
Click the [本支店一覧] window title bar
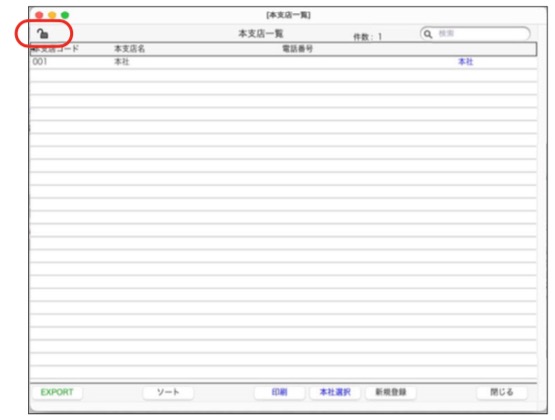pos(288,15)
